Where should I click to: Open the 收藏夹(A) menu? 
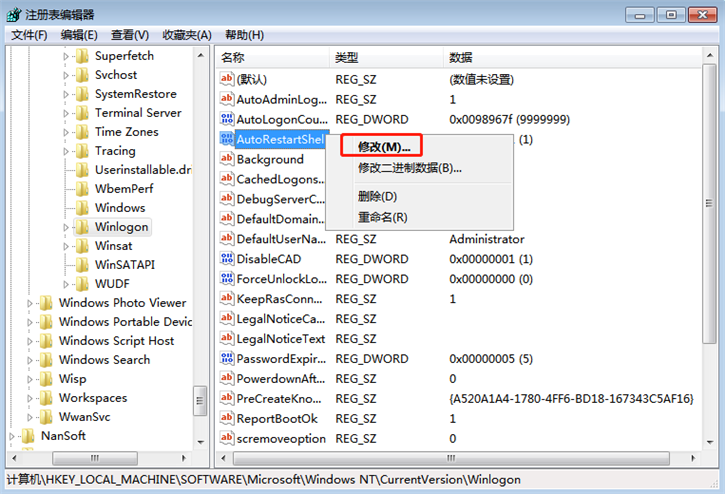pos(184,35)
